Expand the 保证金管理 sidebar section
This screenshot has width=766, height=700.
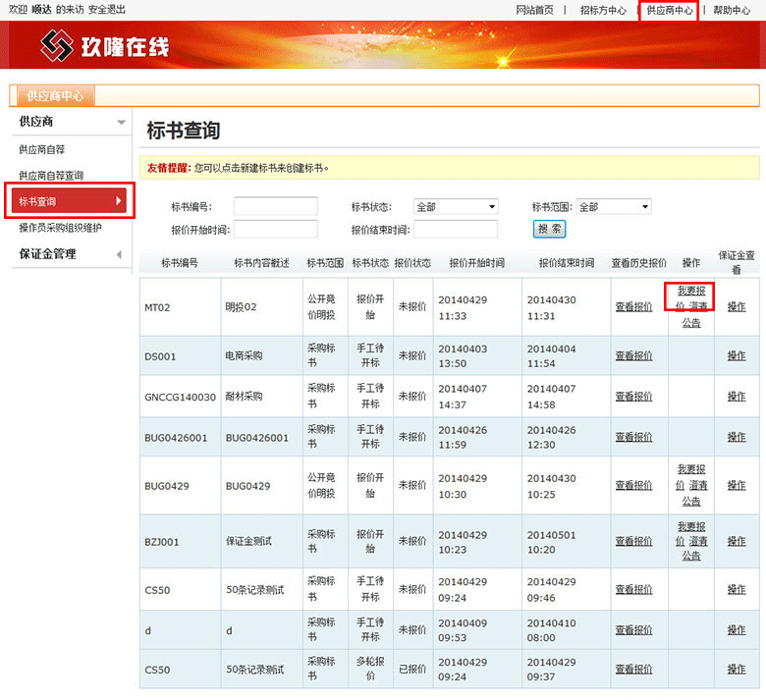click(x=119, y=254)
